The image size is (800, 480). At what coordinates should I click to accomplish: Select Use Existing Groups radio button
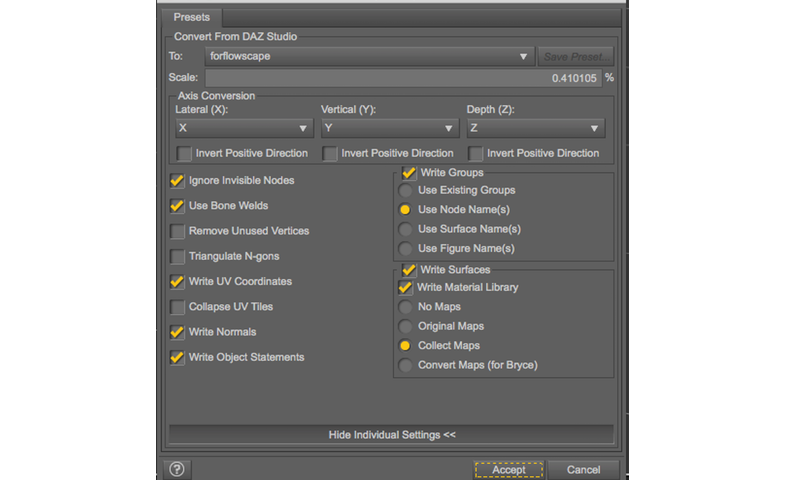405,190
